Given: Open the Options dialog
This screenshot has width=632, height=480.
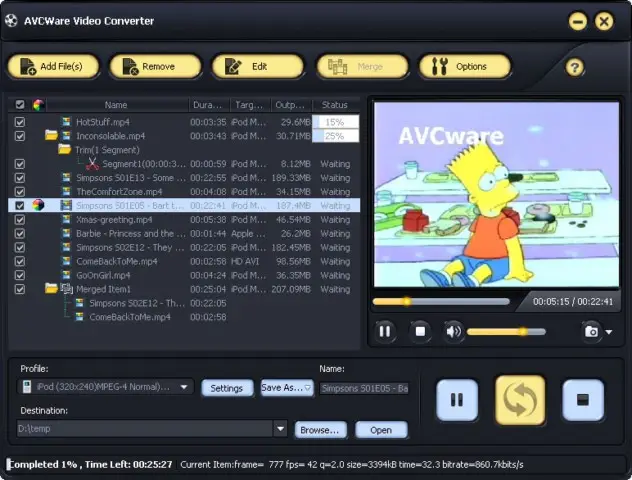Looking at the screenshot, I should (465, 66).
